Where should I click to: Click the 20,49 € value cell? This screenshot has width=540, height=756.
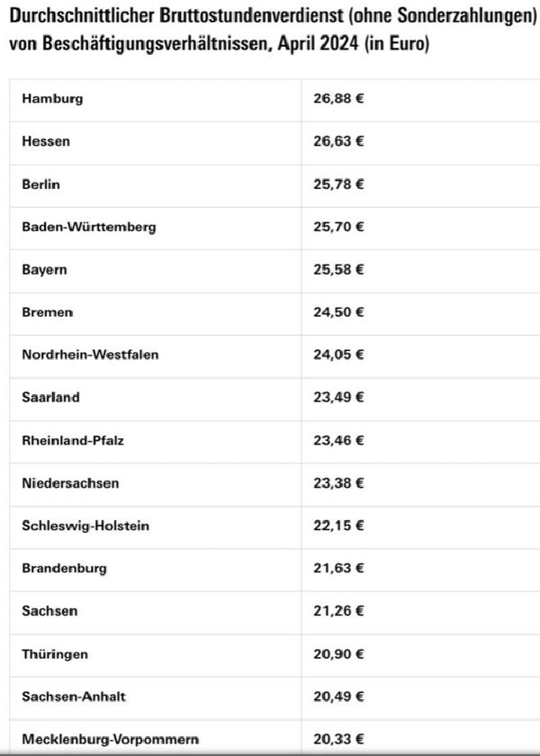[338, 697]
